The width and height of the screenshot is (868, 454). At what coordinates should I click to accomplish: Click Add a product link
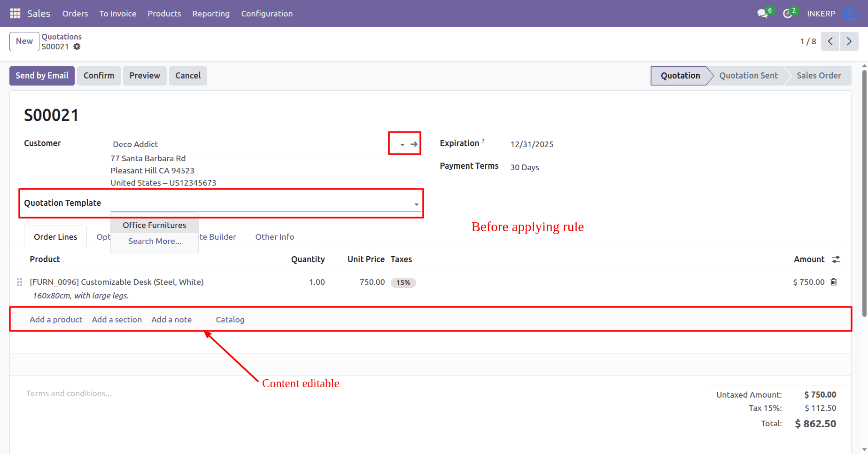pos(56,320)
